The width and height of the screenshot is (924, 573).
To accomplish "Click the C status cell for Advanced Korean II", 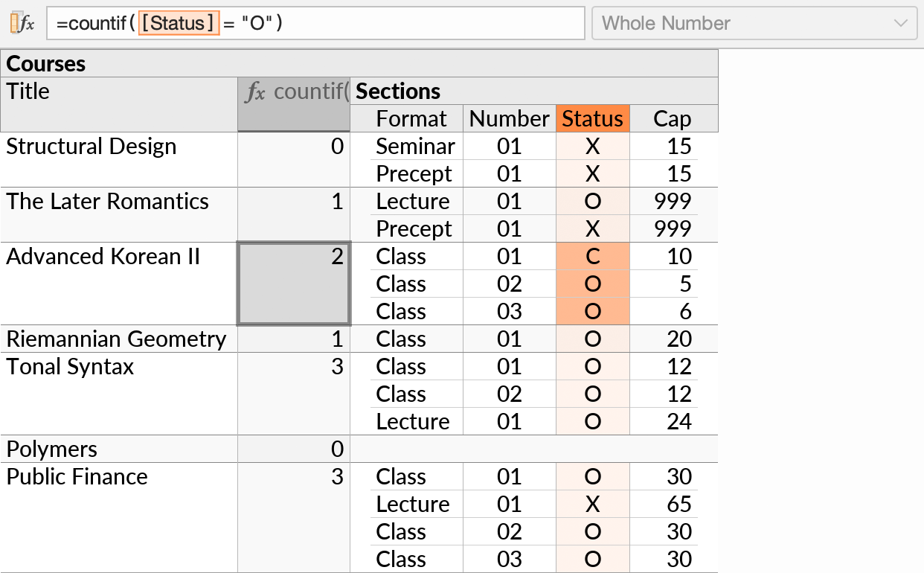I will point(592,256).
